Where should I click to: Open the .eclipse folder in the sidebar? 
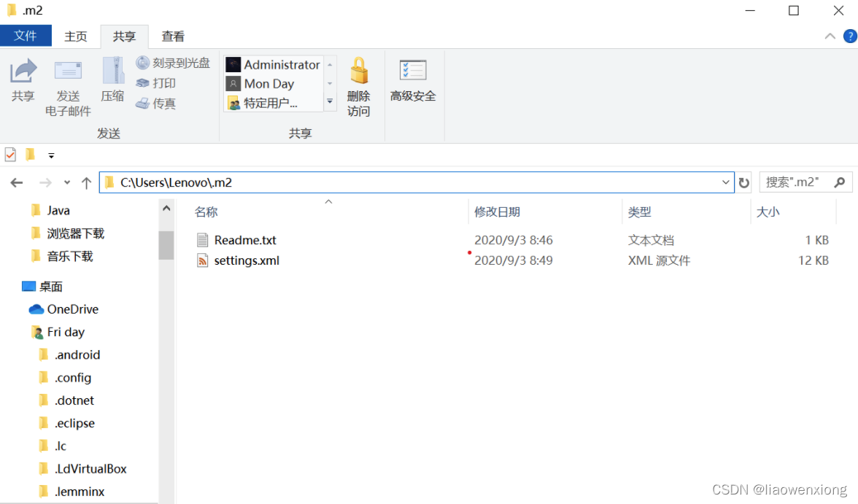pyautogui.click(x=76, y=423)
